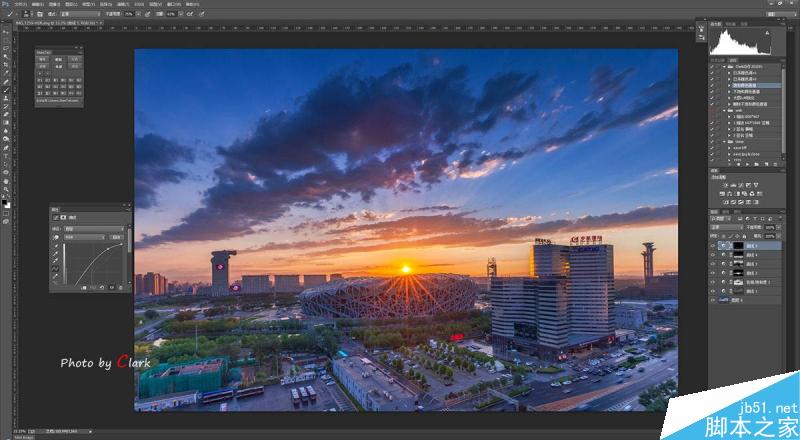
Task: Add a Curves adjustment from Adjustments panel
Action: point(741,185)
